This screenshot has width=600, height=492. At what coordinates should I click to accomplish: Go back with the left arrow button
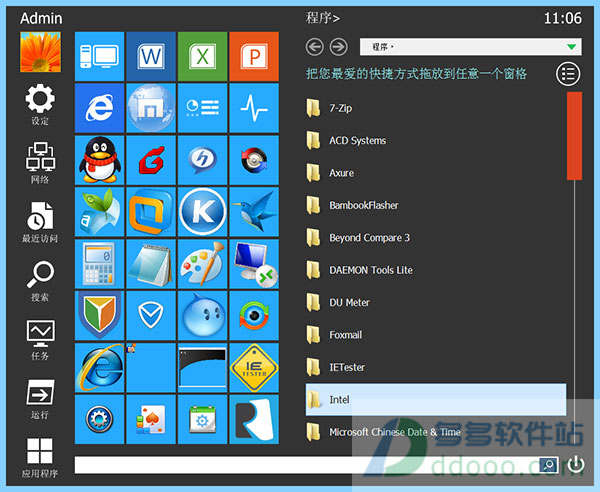(315, 47)
